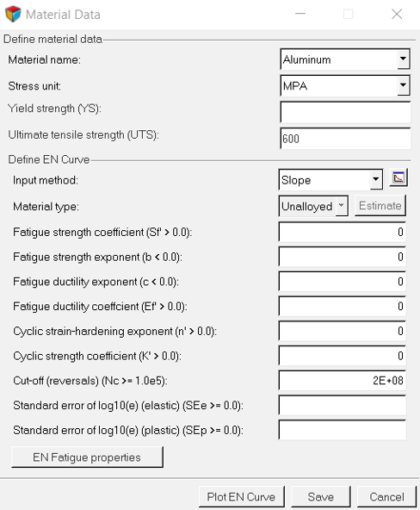420x510 pixels.
Task: Click the Material Data app logo icon
Action: click(x=13, y=14)
